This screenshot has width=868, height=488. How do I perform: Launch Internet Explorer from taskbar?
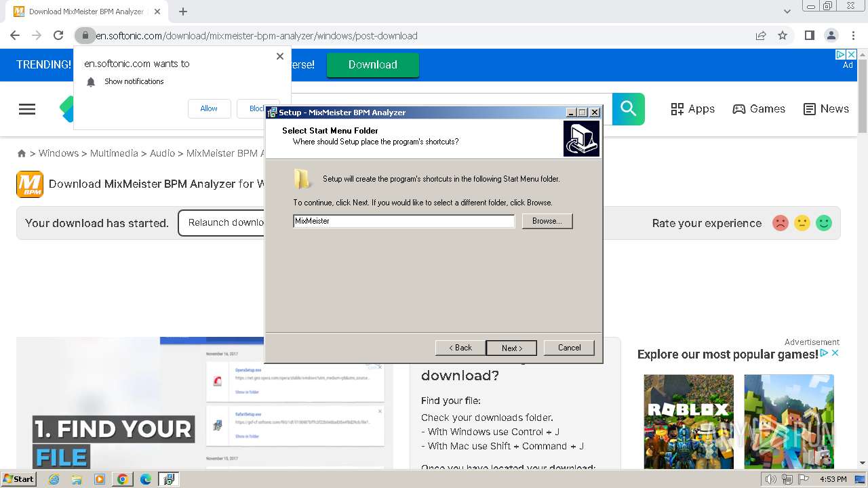coord(54,479)
